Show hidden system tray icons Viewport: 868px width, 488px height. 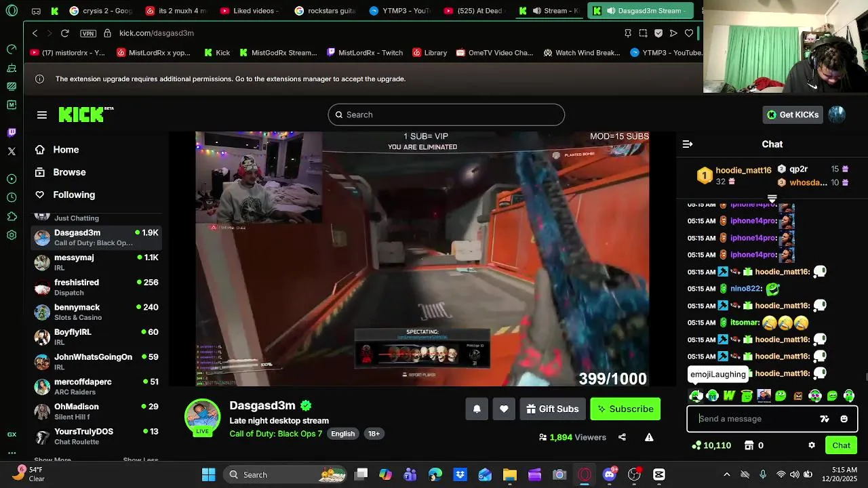coord(727,474)
